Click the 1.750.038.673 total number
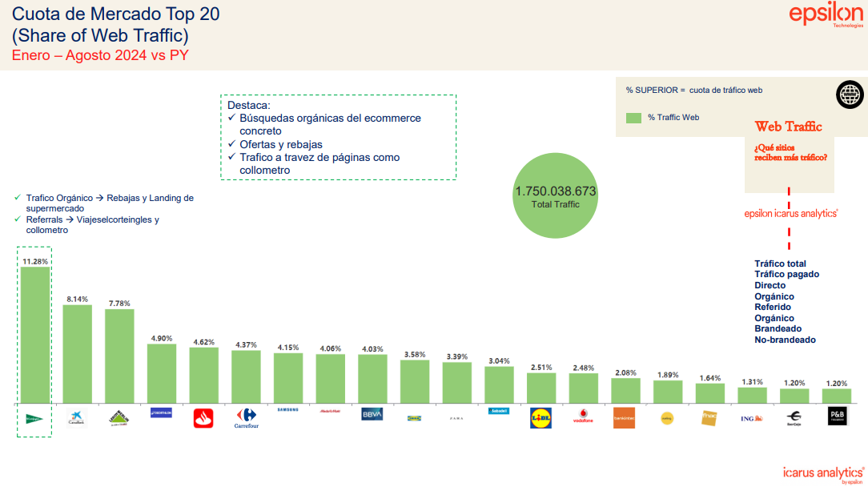The width and height of the screenshot is (868, 487). coord(555,191)
